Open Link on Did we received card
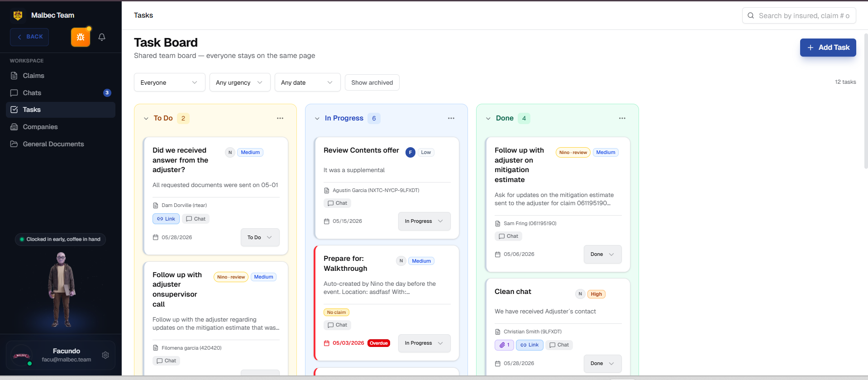 pyautogui.click(x=166, y=219)
